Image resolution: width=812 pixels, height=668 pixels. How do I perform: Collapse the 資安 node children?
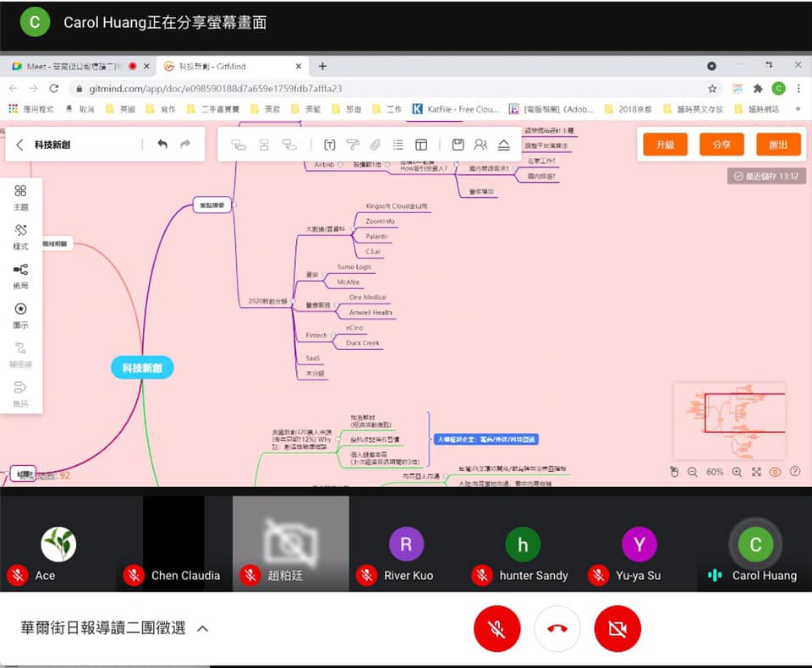(x=324, y=275)
